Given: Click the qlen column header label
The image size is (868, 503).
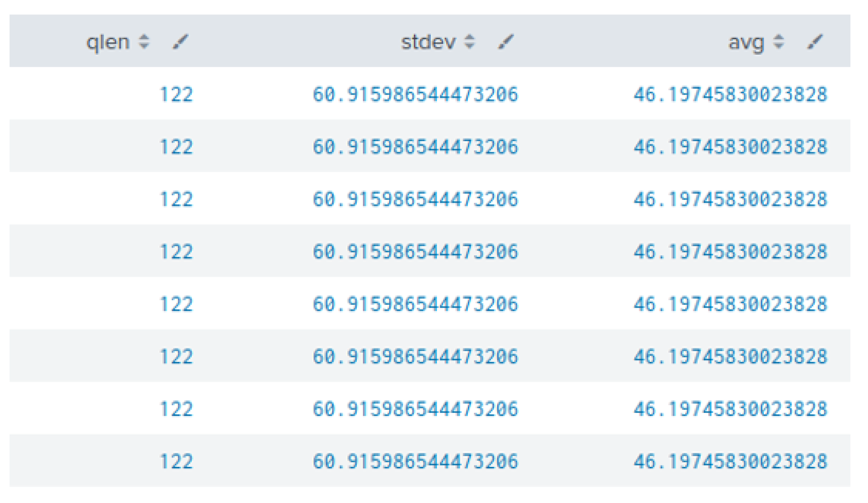Looking at the screenshot, I should tap(108, 42).
